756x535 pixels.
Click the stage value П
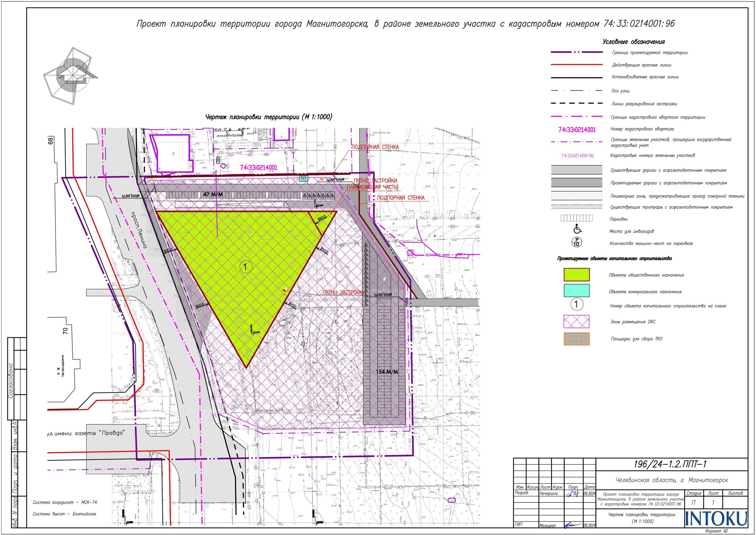(693, 503)
